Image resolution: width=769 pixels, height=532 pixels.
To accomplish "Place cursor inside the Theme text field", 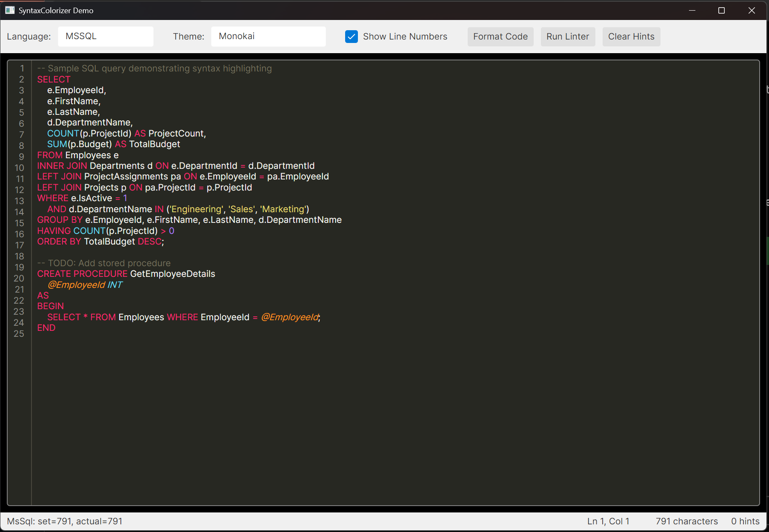I will (268, 36).
